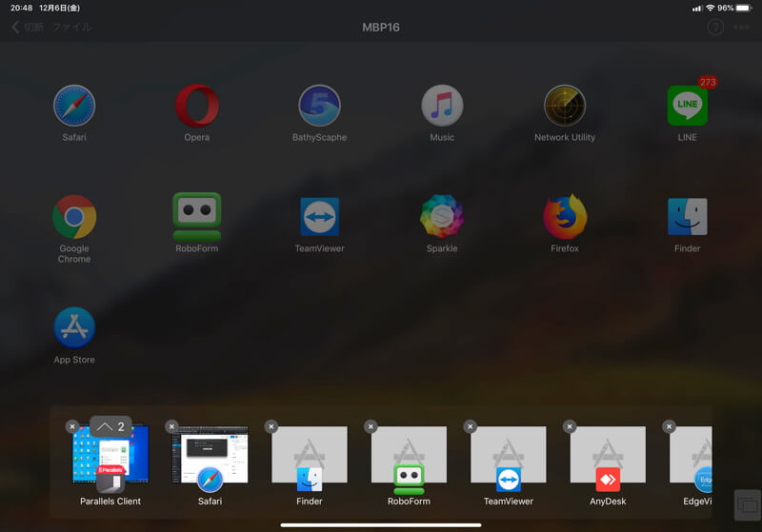
Task: Launch the Opera browser icon
Action: 197,106
